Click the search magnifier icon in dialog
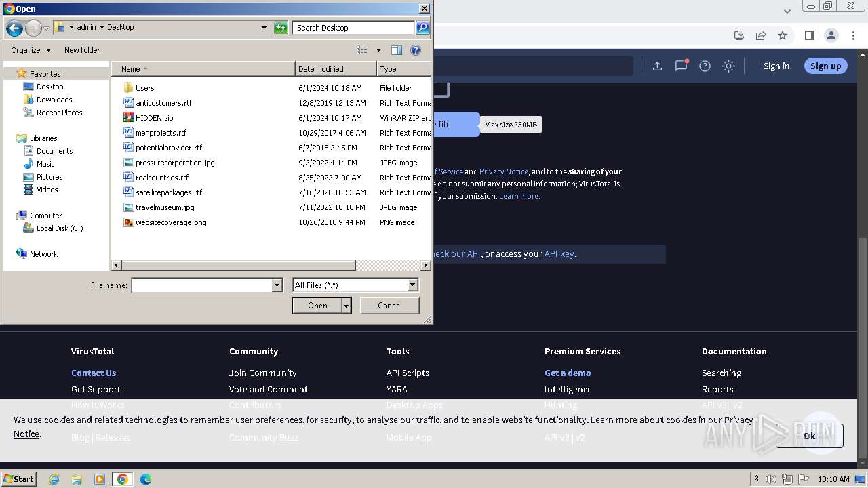The width and height of the screenshot is (868, 488). tap(422, 28)
